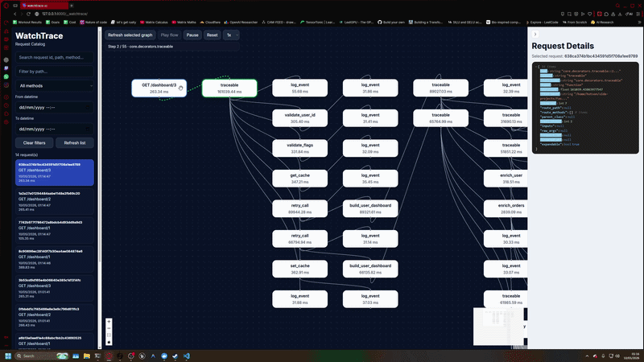This screenshot has height=362, width=644.
Task: Click the Play flow button
Action: 169,35
